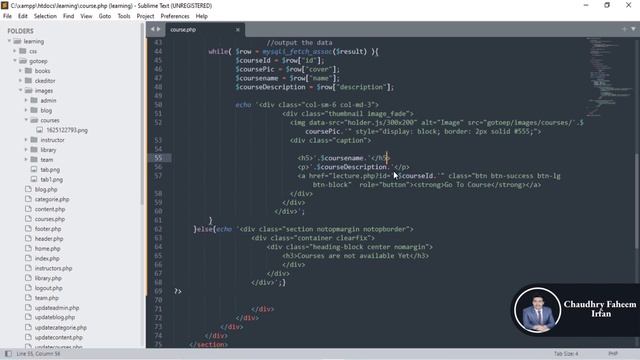The height and width of the screenshot is (360, 640).
Task: Toggle side bar icon in status bar
Action: click(x=8, y=353)
